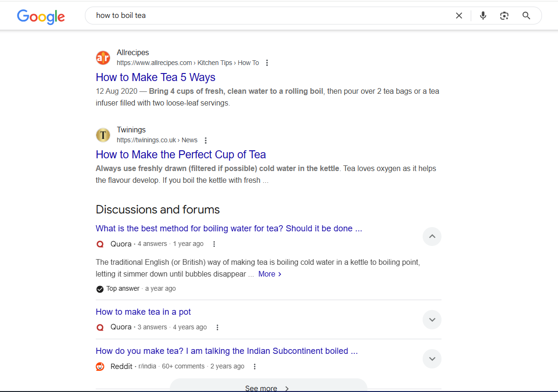Open the Twinings perfect cup of tea guide
The image size is (558, 392).
point(181,154)
